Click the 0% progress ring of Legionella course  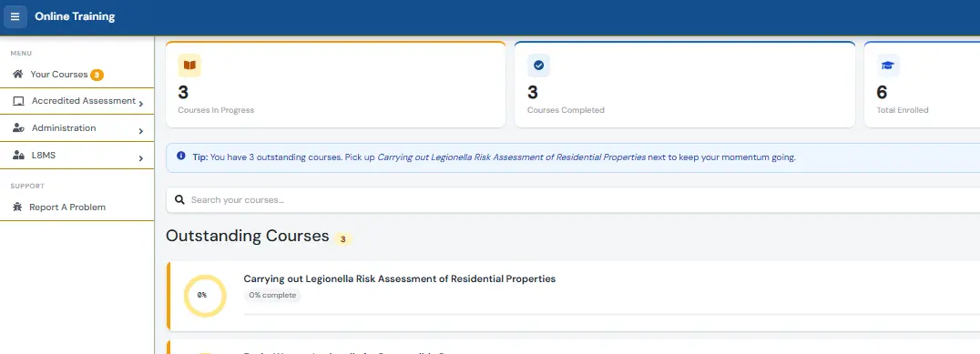point(204,296)
